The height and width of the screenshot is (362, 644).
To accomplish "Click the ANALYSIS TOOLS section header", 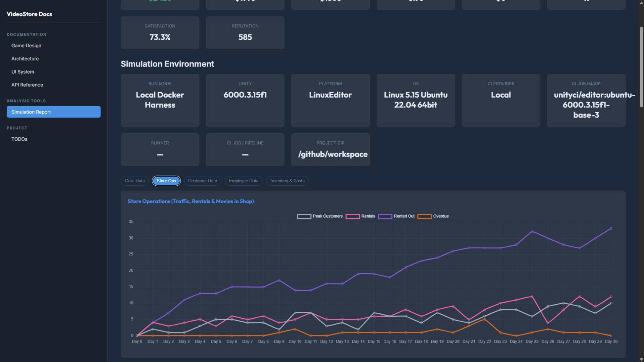I will (x=26, y=101).
